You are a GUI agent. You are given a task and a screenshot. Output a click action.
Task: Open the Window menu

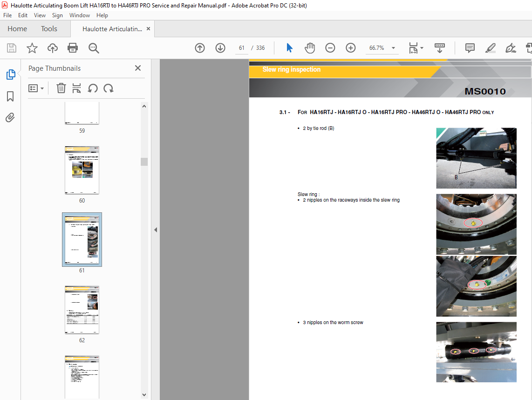tap(79, 15)
